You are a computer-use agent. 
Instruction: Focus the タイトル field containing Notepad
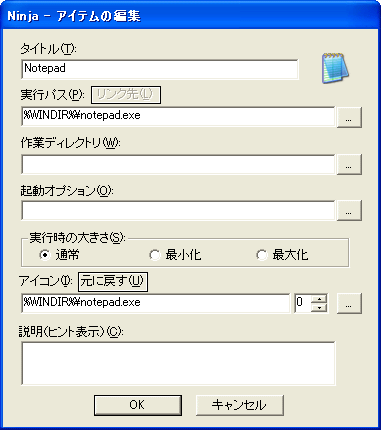pos(160,69)
